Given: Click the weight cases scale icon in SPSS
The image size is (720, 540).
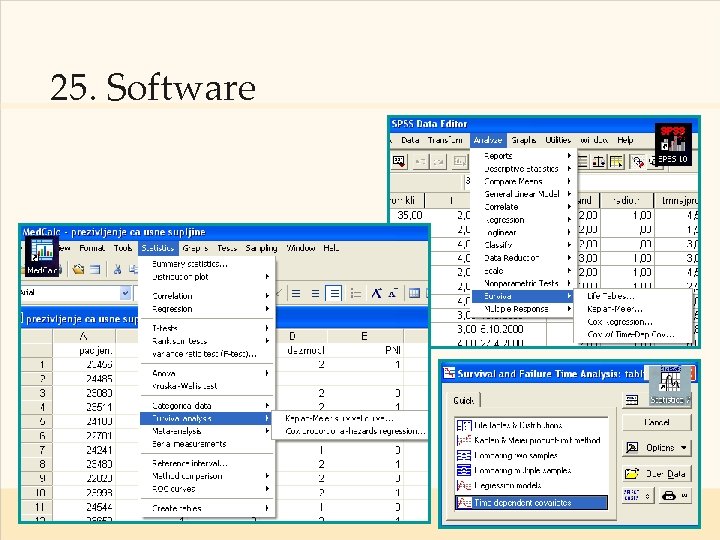Looking at the screenshot, I should pos(599,162).
